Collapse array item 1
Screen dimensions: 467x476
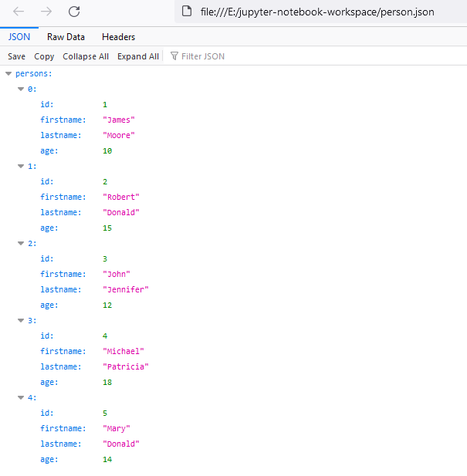[21, 167]
